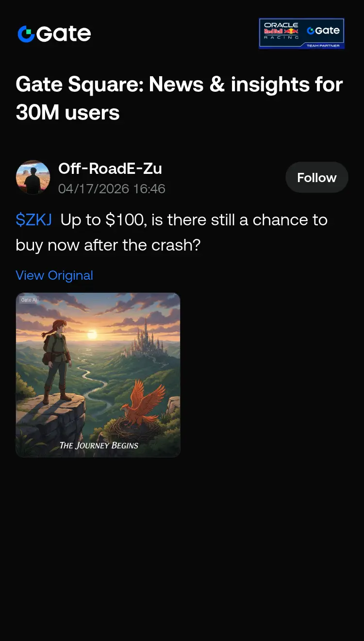The height and width of the screenshot is (641, 364).
Task: Click the post timestamp 04/17/2026 16:46
Action: (x=112, y=188)
